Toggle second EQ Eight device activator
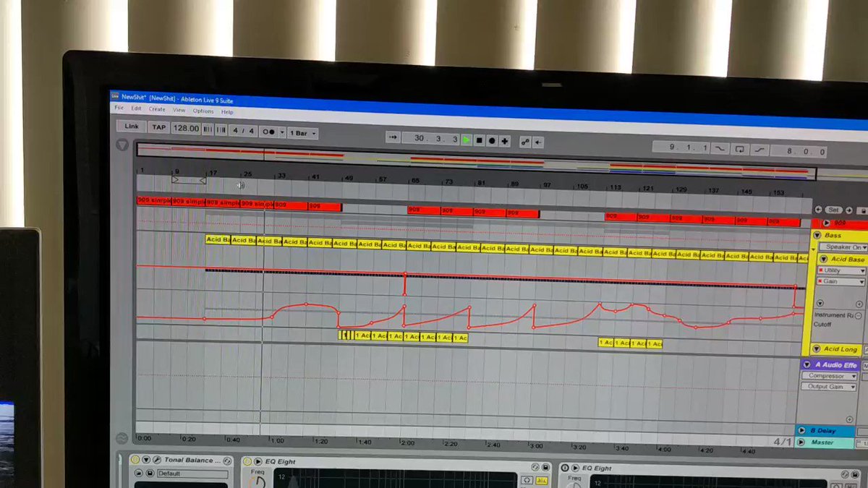The image size is (868, 488). point(565,468)
